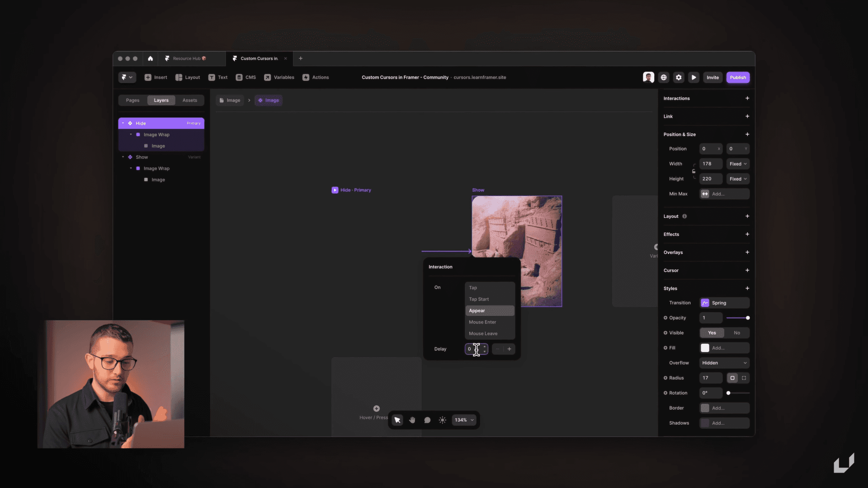Select per-corner radius mode icon
The image size is (868, 488).
(744, 378)
